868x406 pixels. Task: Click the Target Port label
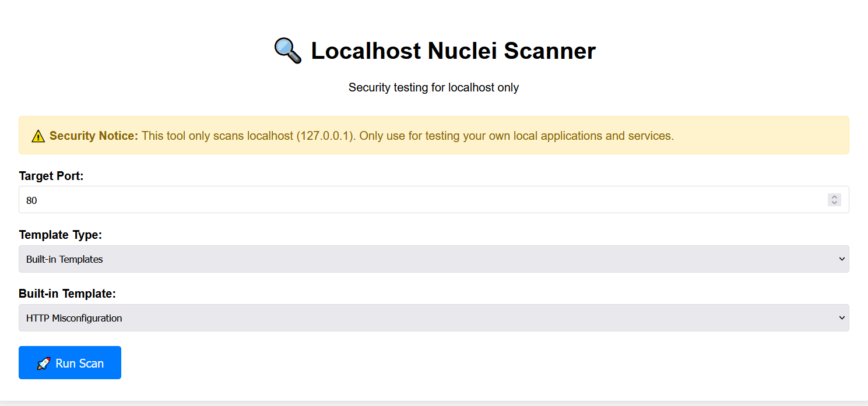51,176
